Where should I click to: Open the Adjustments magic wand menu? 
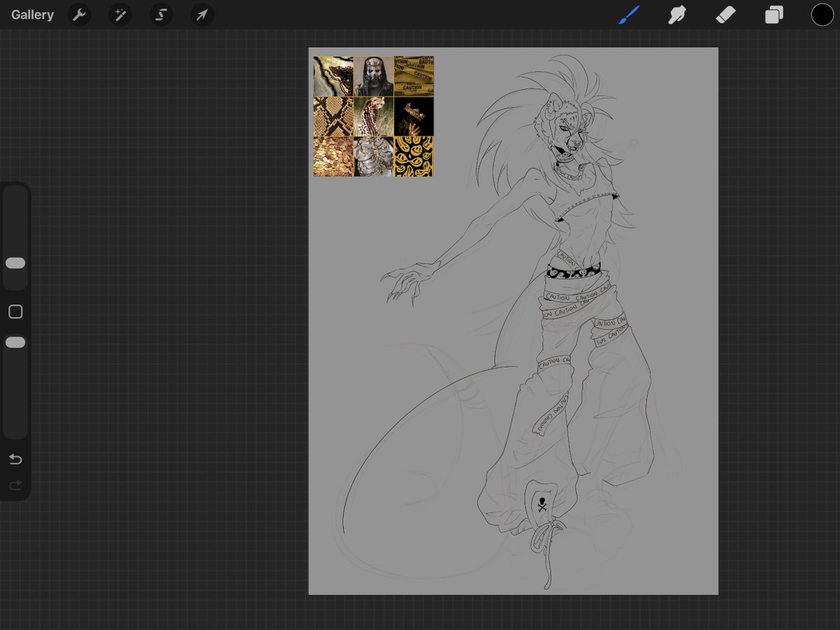[x=120, y=15]
